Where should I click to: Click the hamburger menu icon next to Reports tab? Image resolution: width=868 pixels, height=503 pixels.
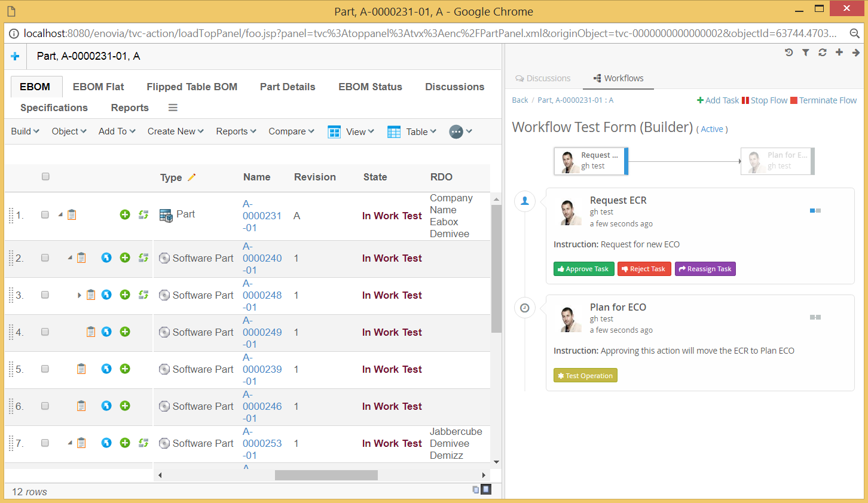[173, 108]
